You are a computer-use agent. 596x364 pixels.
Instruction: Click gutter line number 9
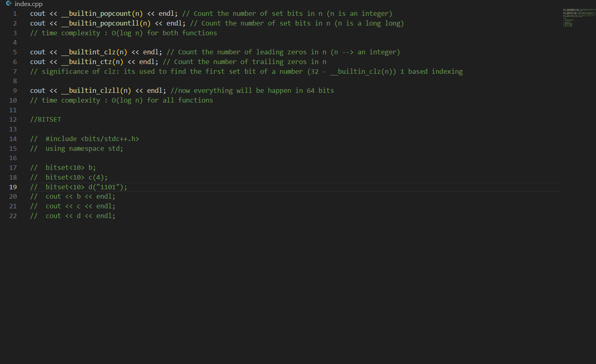15,90
